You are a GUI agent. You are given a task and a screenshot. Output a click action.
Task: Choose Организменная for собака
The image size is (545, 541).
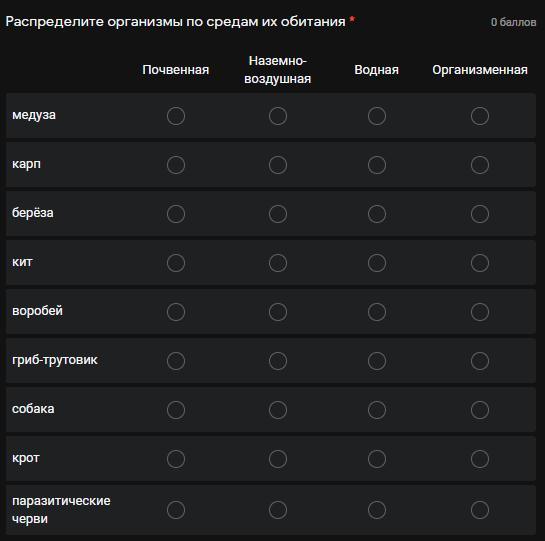(x=480, y=410)
